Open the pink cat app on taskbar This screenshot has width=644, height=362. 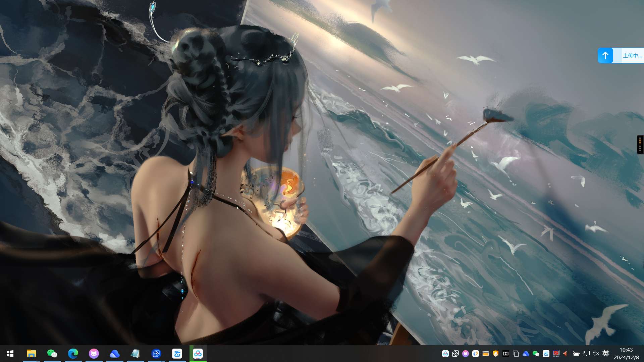(94, 354)
